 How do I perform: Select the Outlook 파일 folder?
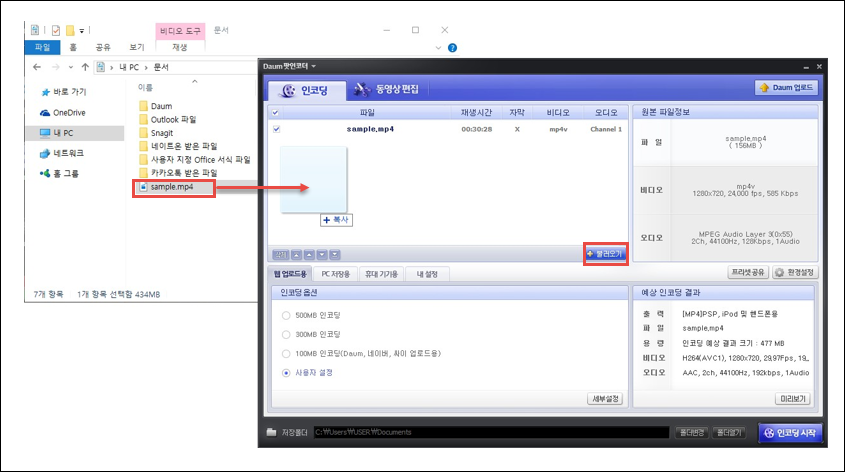[168, 120]
